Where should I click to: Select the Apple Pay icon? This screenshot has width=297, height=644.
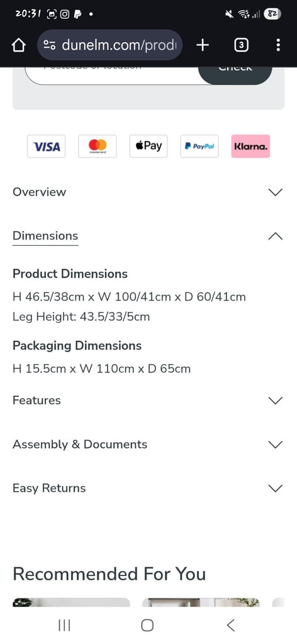pos(148,146)
